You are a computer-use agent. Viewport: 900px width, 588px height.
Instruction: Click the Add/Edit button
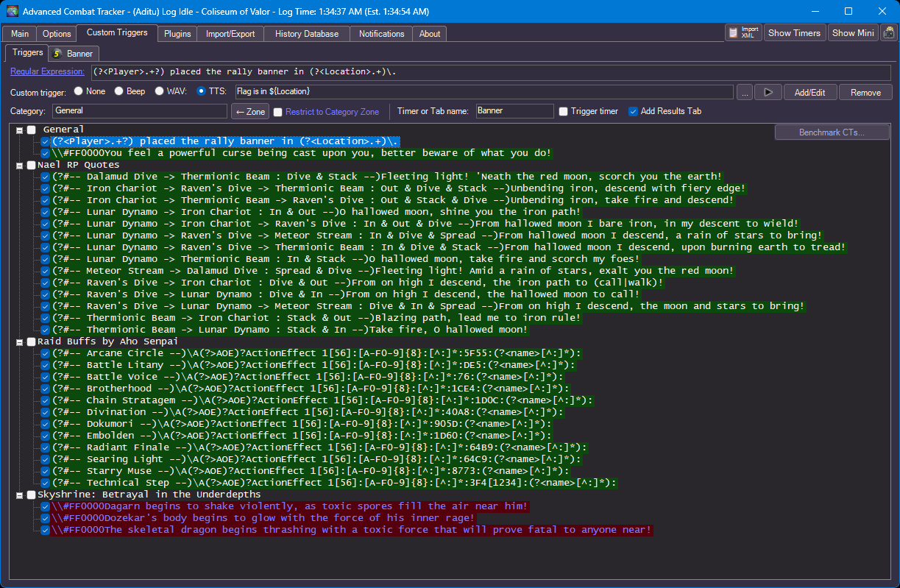809,92
